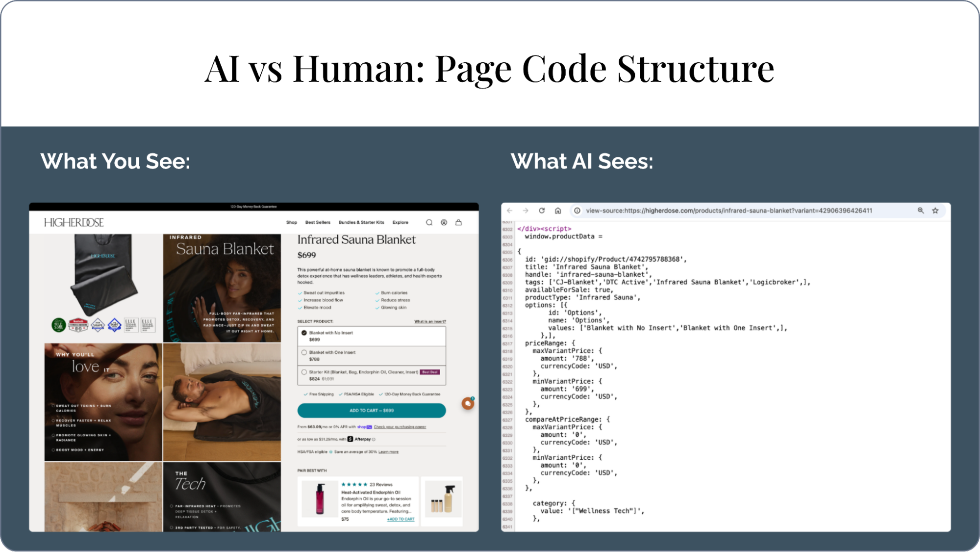The width and height of the screenshot is (980, 552).
Task: Click the site info icon in address bar
Action: (577, 210)
